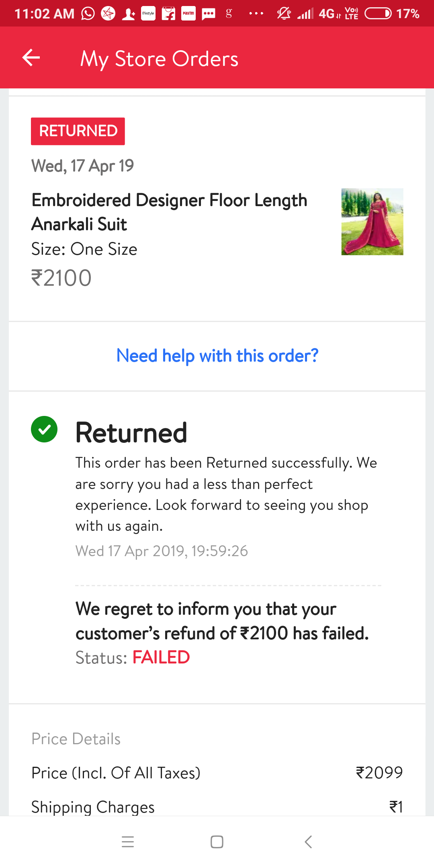The image size is (434, 868).
Task: Tap the battery indicator icon
Action: 378,14
